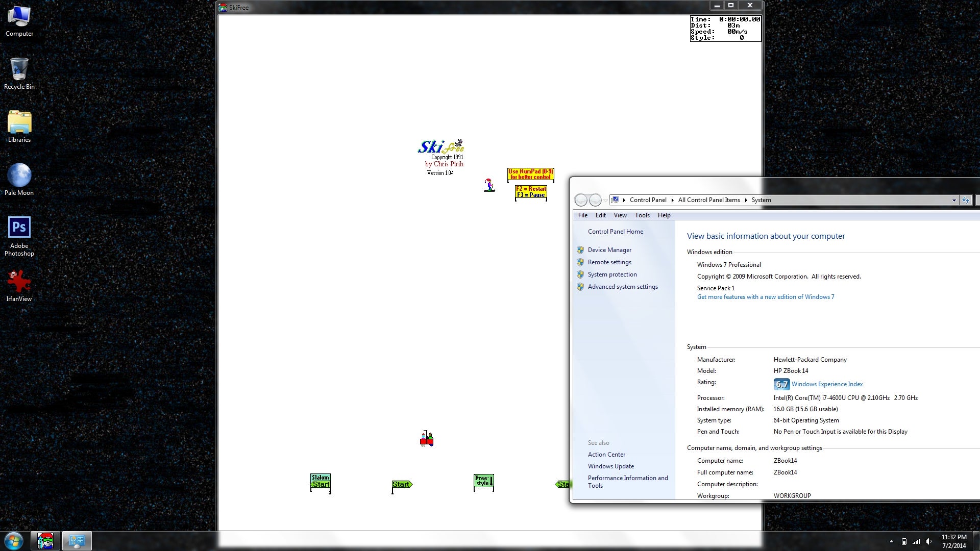Open the Computer desktop icon
980x551 pixels.
[x=19, y=21]
